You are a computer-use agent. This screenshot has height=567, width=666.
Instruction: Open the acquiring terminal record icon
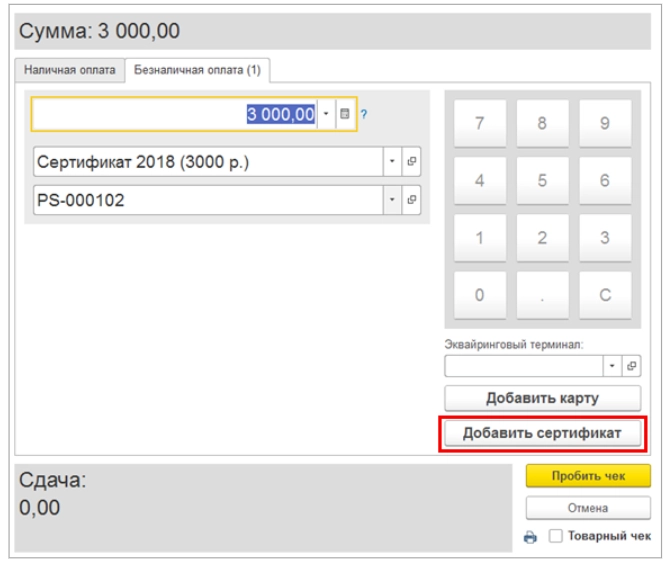point(631,366)
